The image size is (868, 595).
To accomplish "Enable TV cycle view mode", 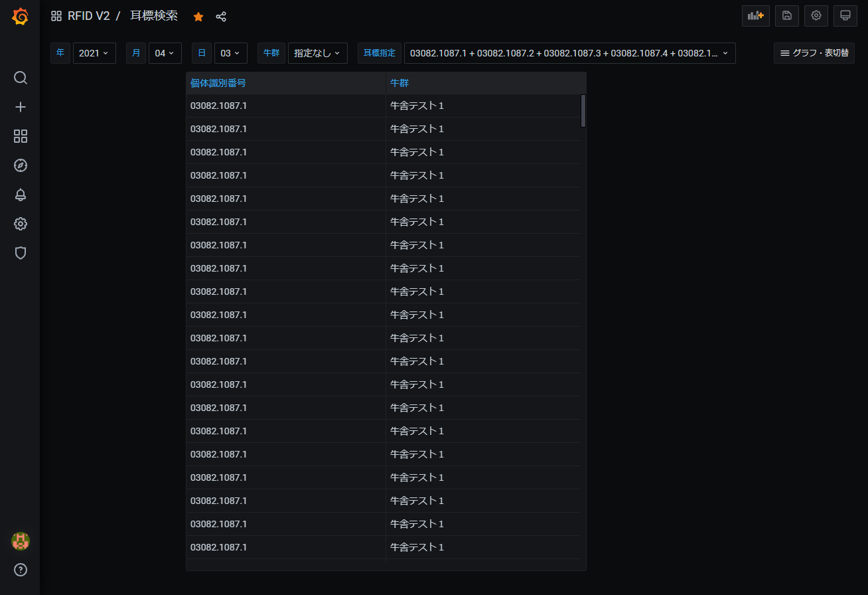I will 845,16.
